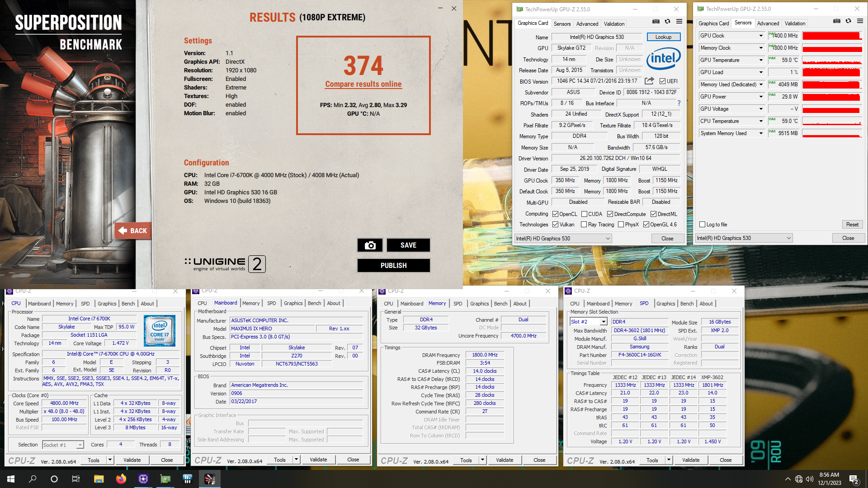Click the CPU-Z purple chip taskbar icon

point(143,479)
